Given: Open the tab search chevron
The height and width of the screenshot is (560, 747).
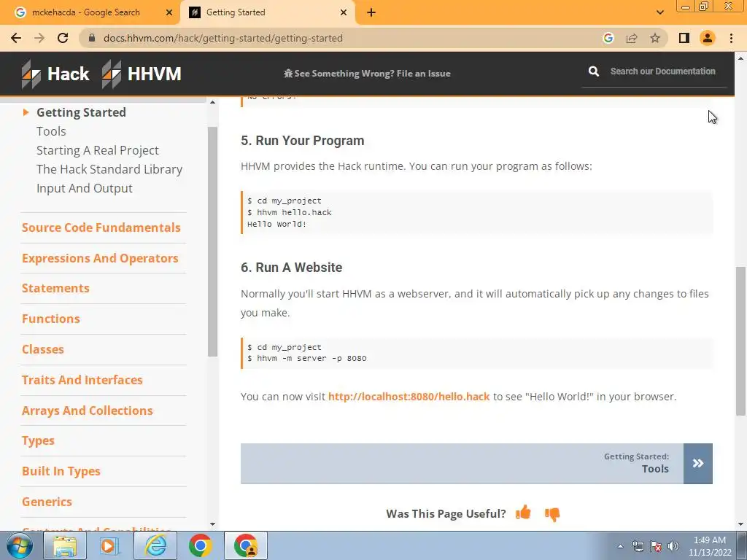Looking at the screenshot, I should 659,12.
